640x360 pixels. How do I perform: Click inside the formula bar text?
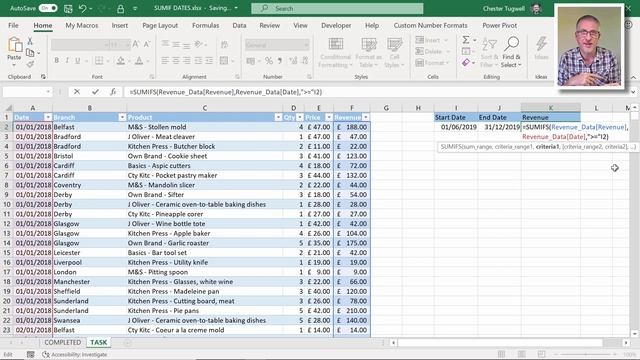point(226,92)
